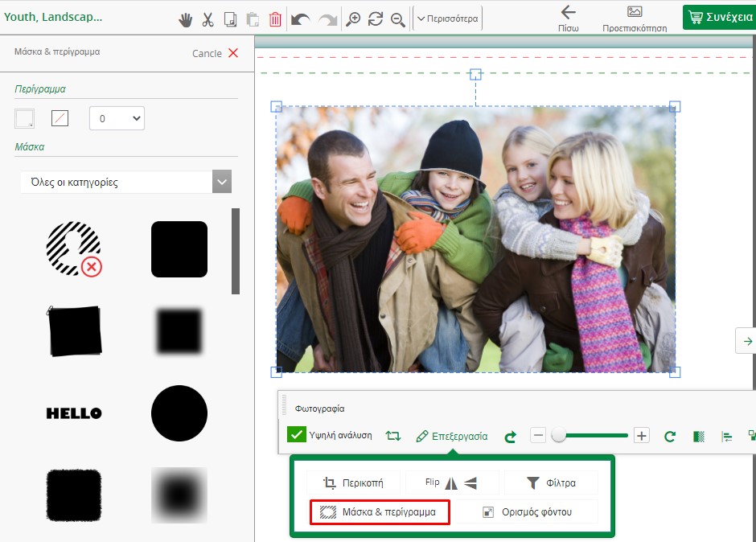Zoom in with magnifier plus icon
The image size is (756, 542).
[x=353, y=19]
